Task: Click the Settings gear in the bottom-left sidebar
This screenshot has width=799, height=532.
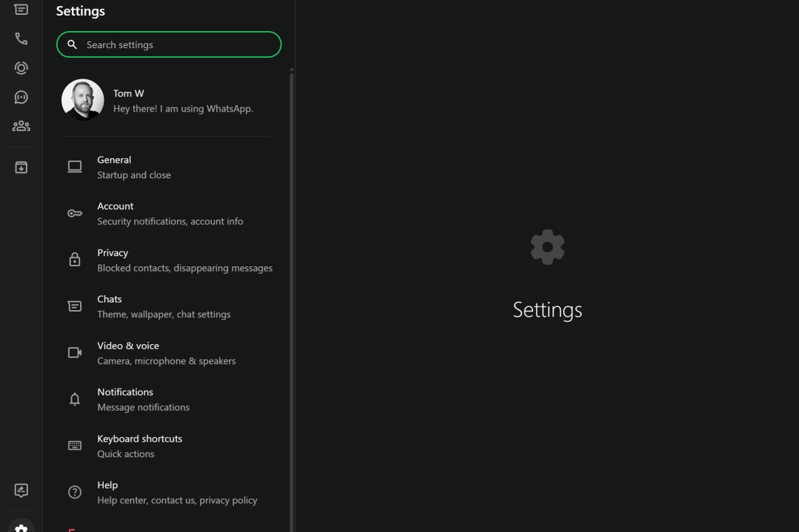Action: click(21, 527)
